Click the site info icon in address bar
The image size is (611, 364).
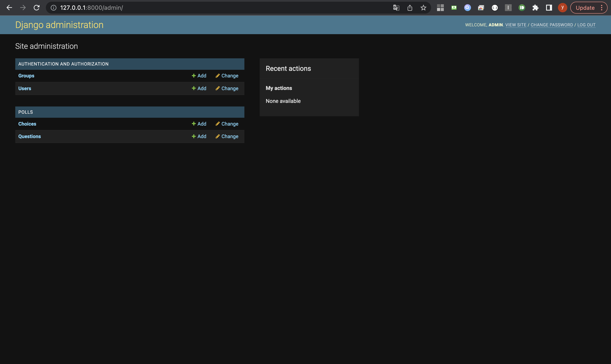click(53, 8)
